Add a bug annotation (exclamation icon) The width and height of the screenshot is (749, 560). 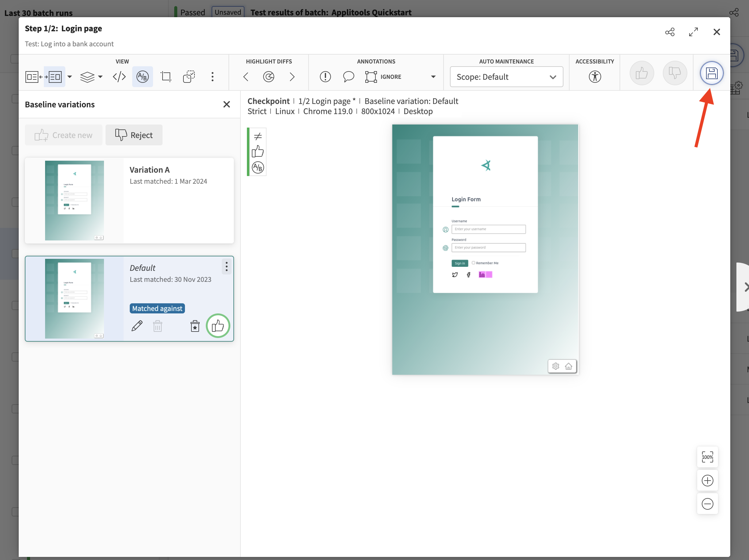point(325,77)
